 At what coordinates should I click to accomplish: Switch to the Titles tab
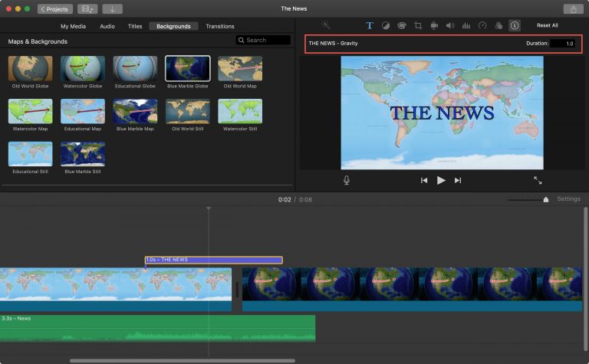click(135, 26)
